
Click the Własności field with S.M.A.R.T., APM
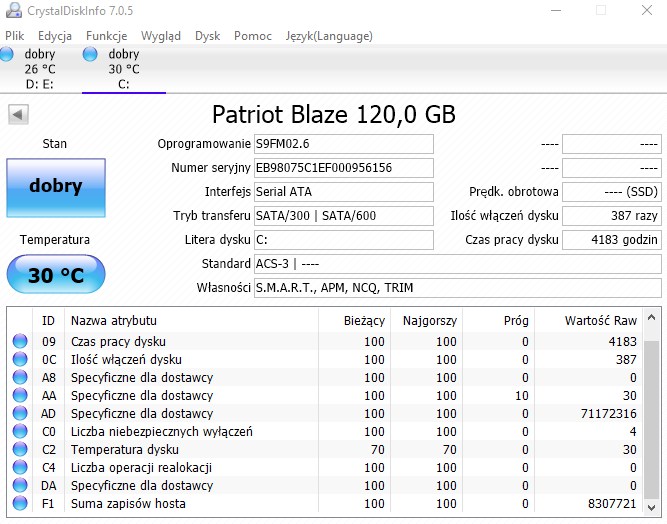point(458,288)
